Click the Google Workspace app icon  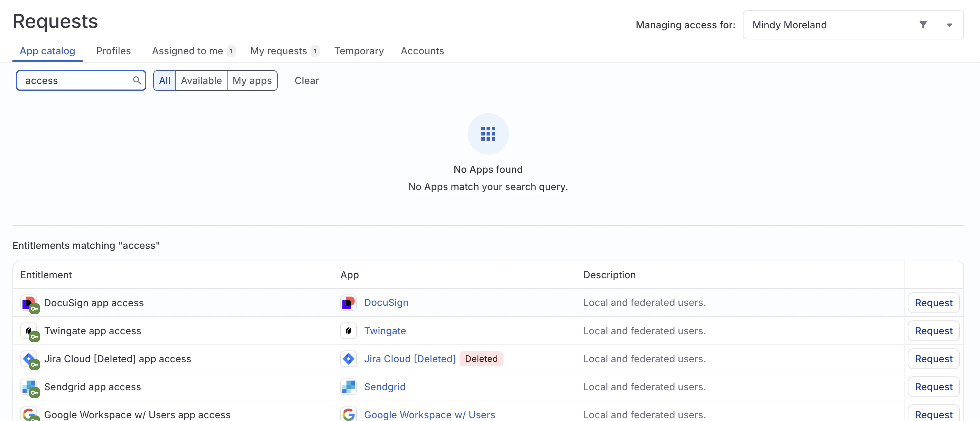tap(348, 414)
